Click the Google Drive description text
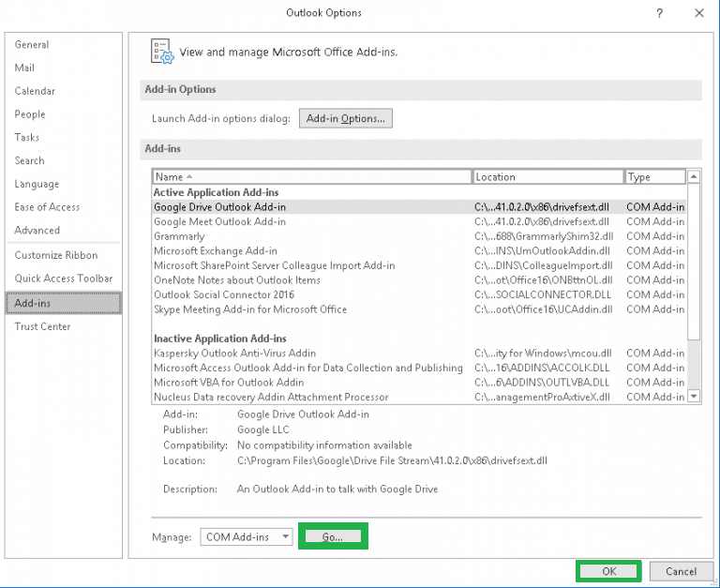 click(337, 490)
